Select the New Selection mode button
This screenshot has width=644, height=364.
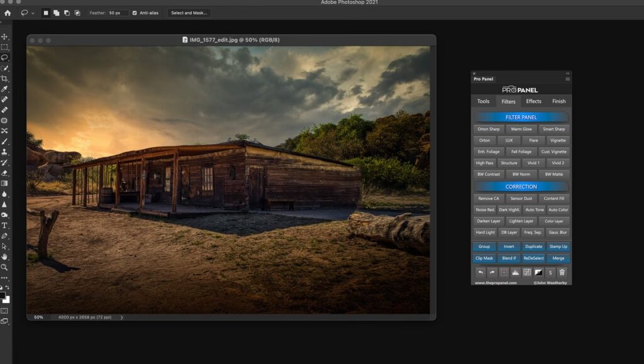tap(46, 13)
